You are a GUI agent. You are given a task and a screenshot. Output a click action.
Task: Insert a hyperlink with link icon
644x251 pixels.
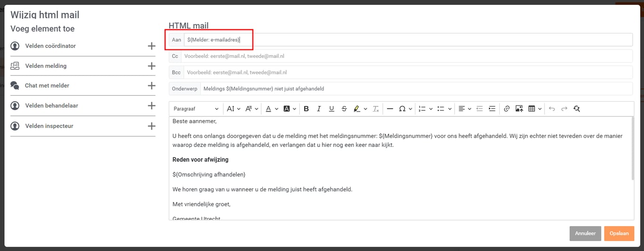(x=507, y=109)
